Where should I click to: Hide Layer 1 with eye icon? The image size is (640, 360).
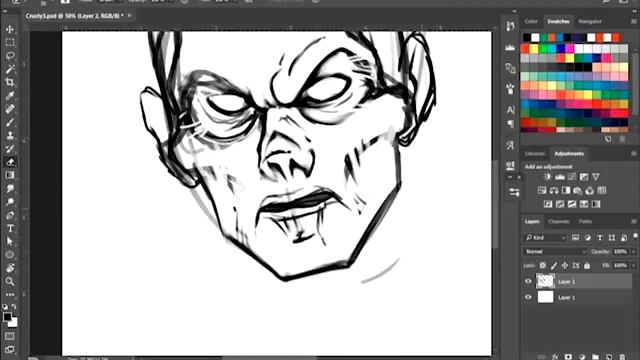click(528, 297)
